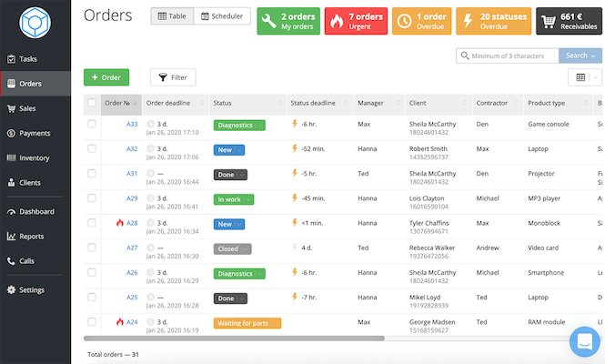Open the Tasks sidebar icon

click(x=12, y=59)
